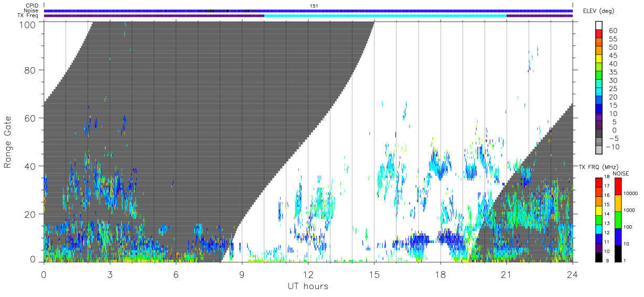Click the 30 label on ELEV scale
The height and width of the screenshot is (297, 644).
click(x=612, y=80)
